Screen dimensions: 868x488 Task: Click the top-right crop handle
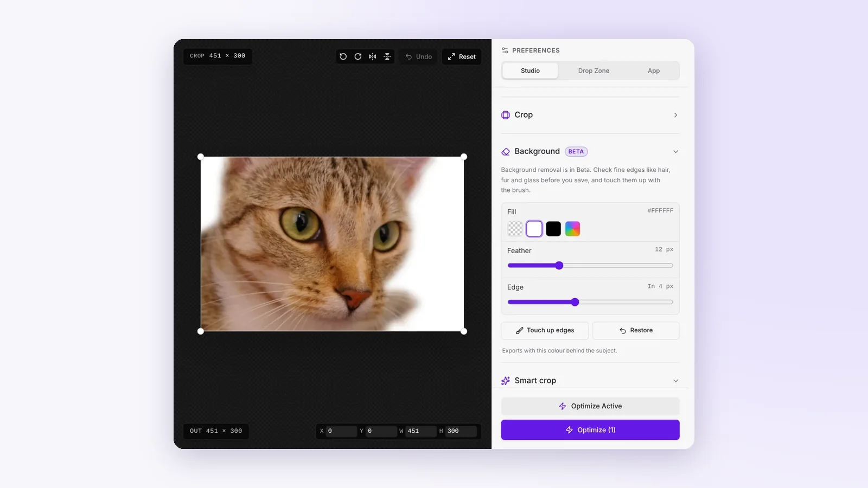coord(464,157)
